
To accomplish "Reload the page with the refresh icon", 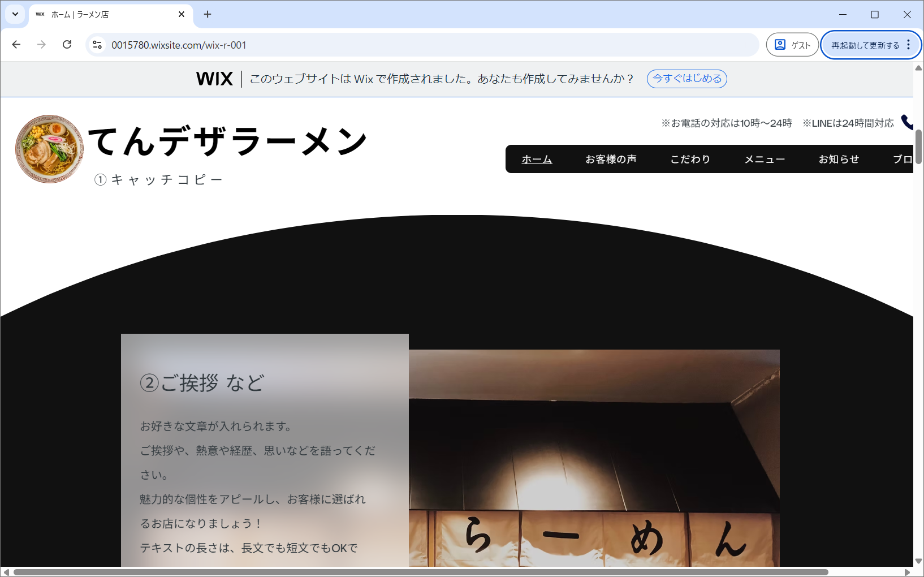I will tap(67, 45).
